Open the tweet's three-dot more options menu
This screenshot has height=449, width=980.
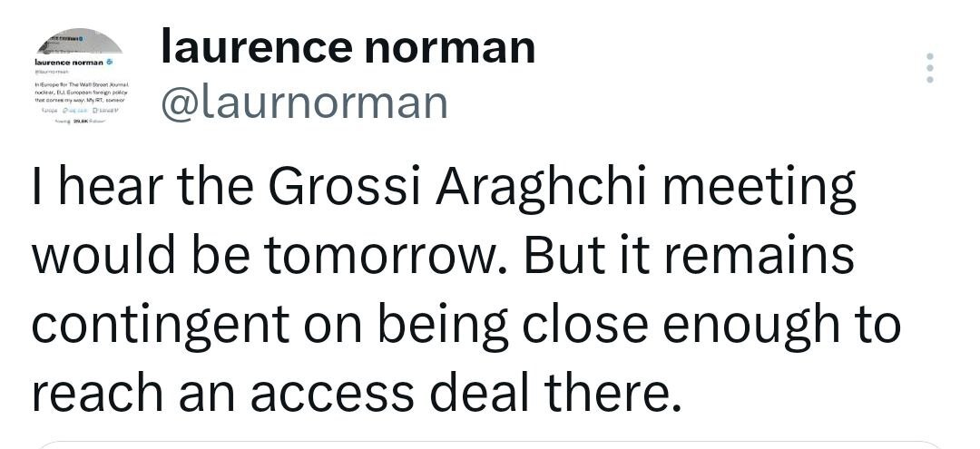point(928,69)
